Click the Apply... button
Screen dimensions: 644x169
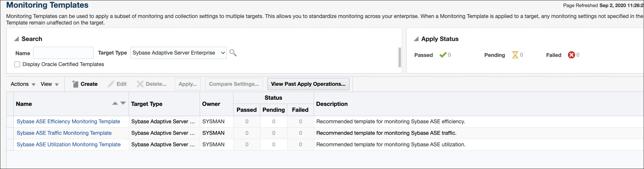(188, 84)
